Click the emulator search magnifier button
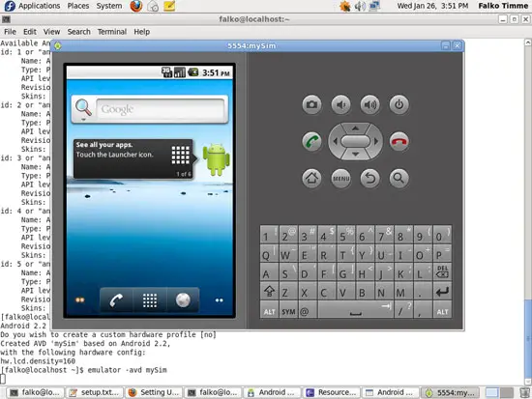 (399, 178)
